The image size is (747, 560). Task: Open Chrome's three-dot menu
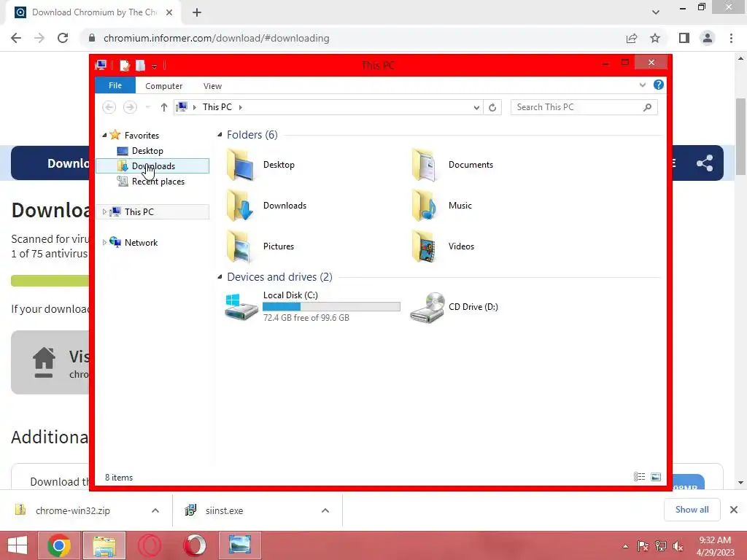click(x=731, y=38)
